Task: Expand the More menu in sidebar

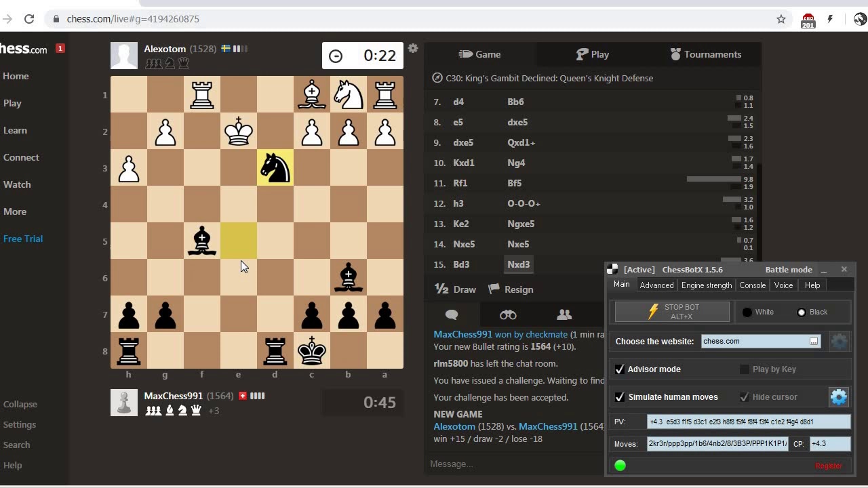Action: click(15, 211)
